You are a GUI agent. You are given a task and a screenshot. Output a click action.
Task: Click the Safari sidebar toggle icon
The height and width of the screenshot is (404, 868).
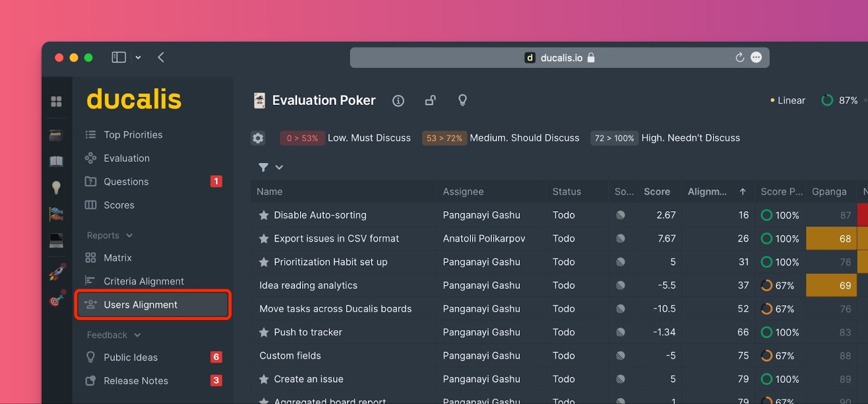pos(119,57)
